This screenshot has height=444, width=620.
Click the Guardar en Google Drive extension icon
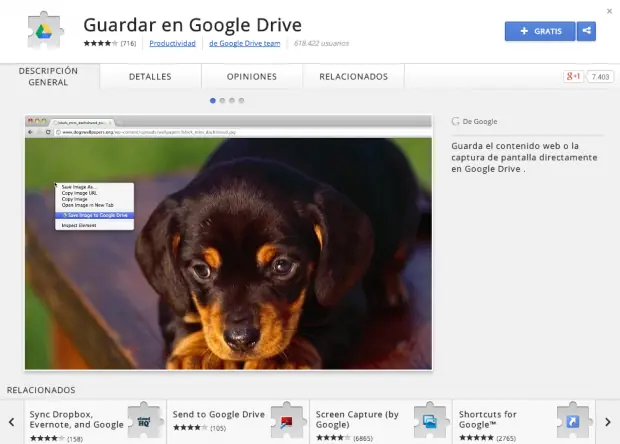pos(45,31)
